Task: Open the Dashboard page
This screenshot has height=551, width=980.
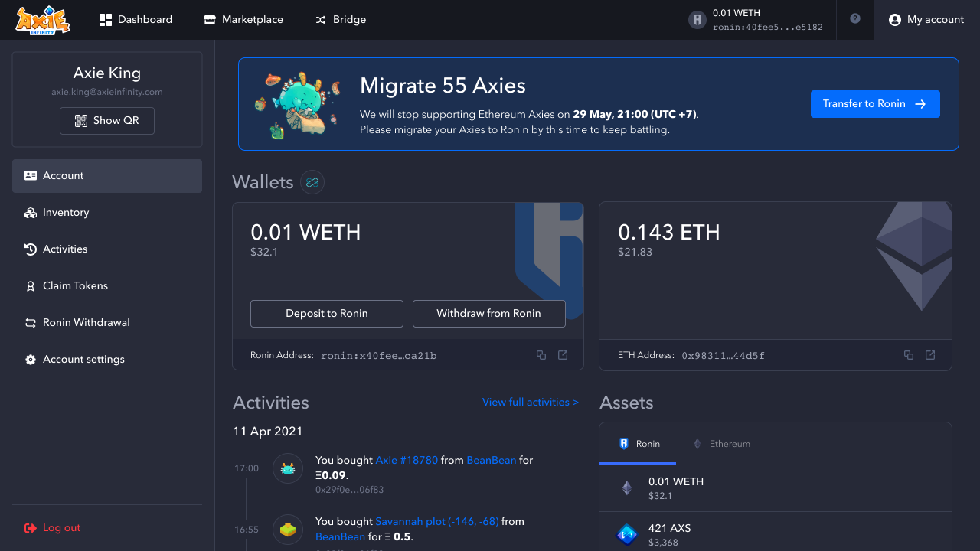Action: click(136, 19)
